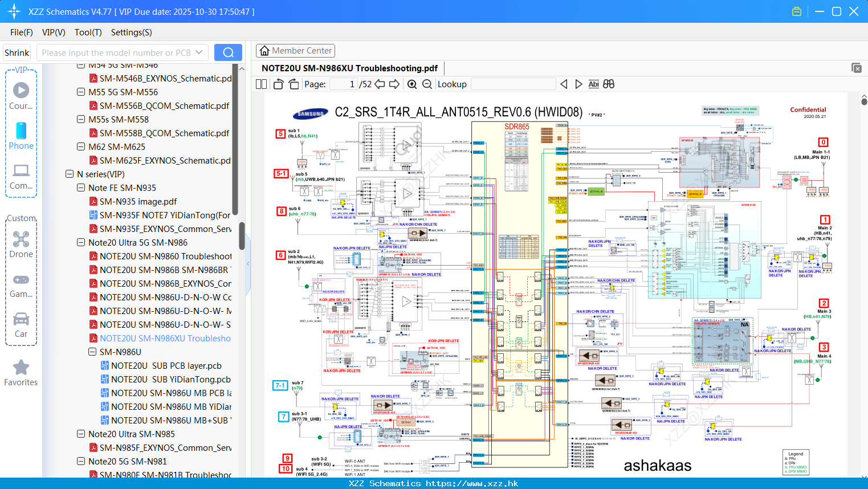Close the document tab panel icon
Image resolution: width=868 pixels, height=489 pixels.
click(x=857, y=68)
